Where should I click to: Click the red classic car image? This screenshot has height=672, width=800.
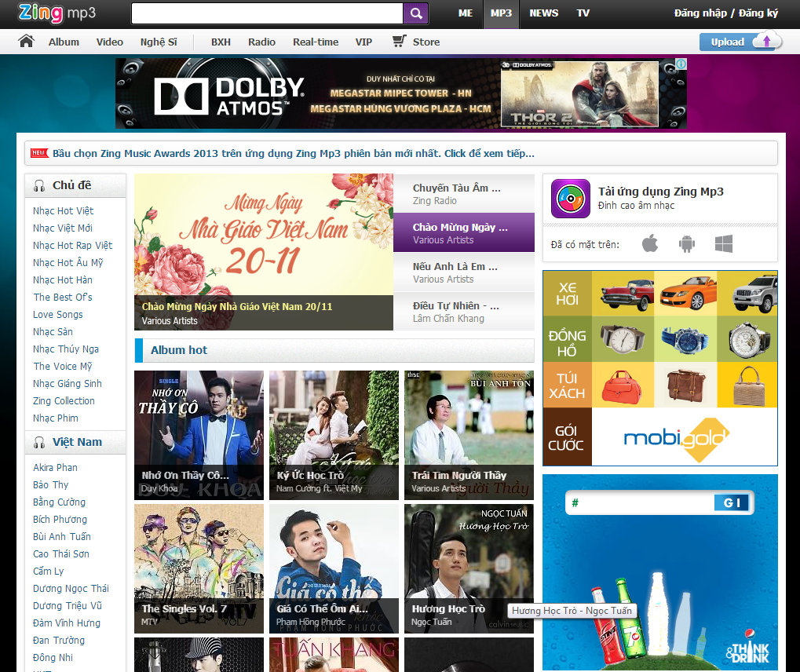(626, 294)
